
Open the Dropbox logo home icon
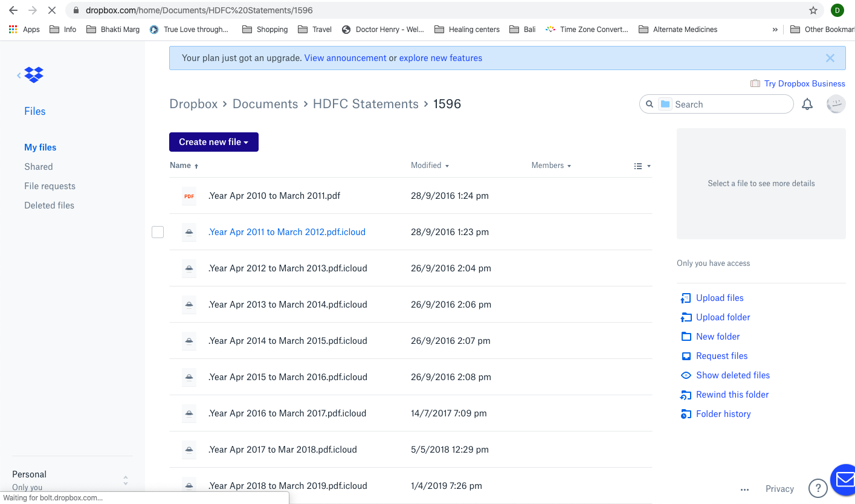(33, 74)
